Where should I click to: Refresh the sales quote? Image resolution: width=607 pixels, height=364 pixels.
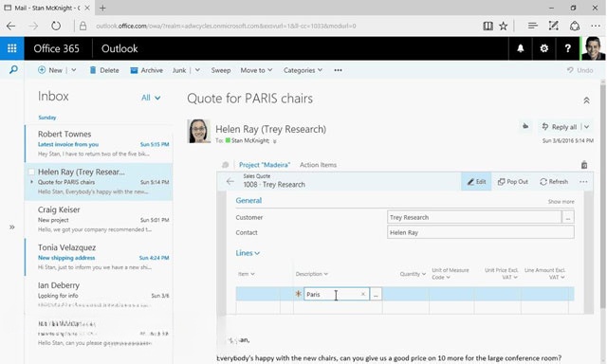coord(554,181)
